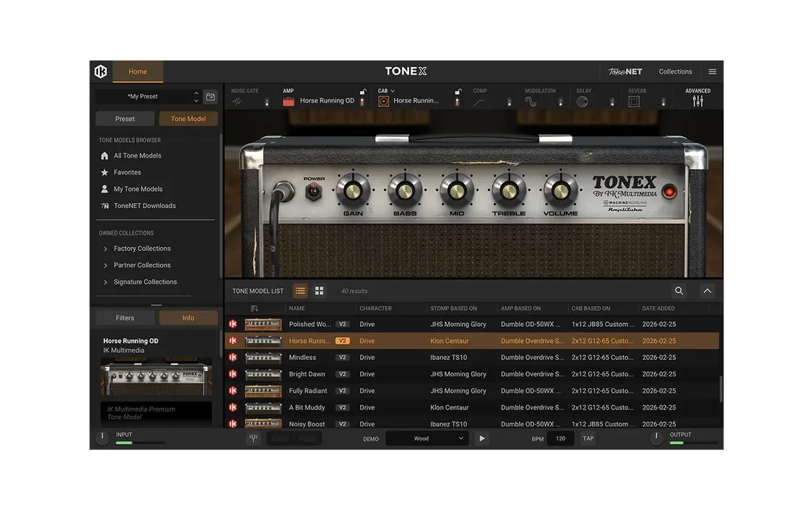The width and height of the screenshot is (812, 509).
Task: Select next preset with down arrow
Action: pos(196,100)
